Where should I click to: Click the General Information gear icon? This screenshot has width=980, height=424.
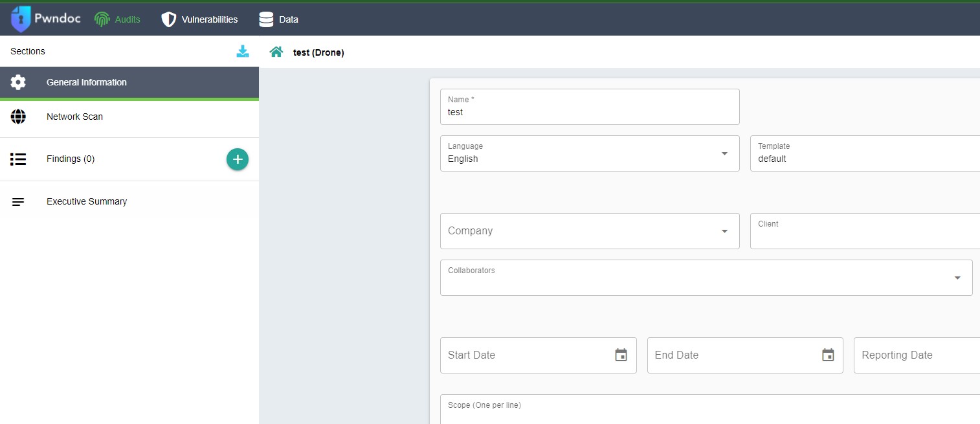point(18,82)
